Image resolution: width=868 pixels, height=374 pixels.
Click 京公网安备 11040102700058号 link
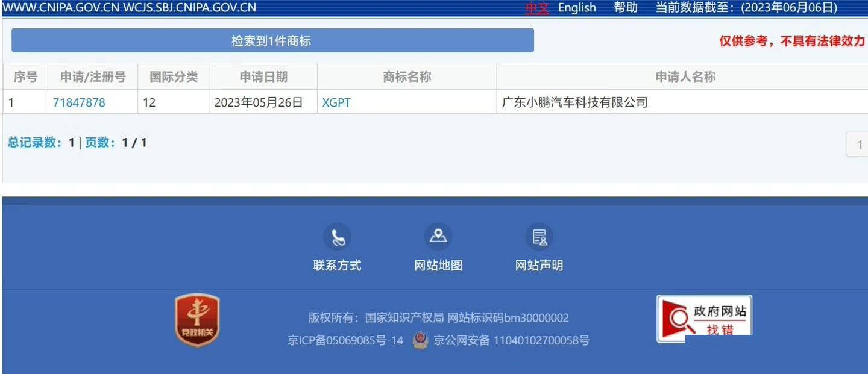[511, 341]
